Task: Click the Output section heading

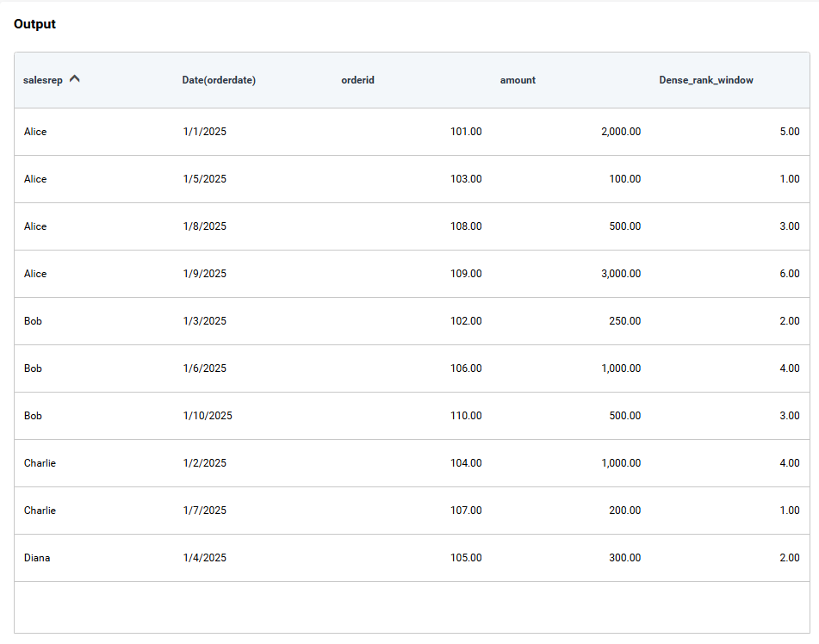Action: [34, 24]
